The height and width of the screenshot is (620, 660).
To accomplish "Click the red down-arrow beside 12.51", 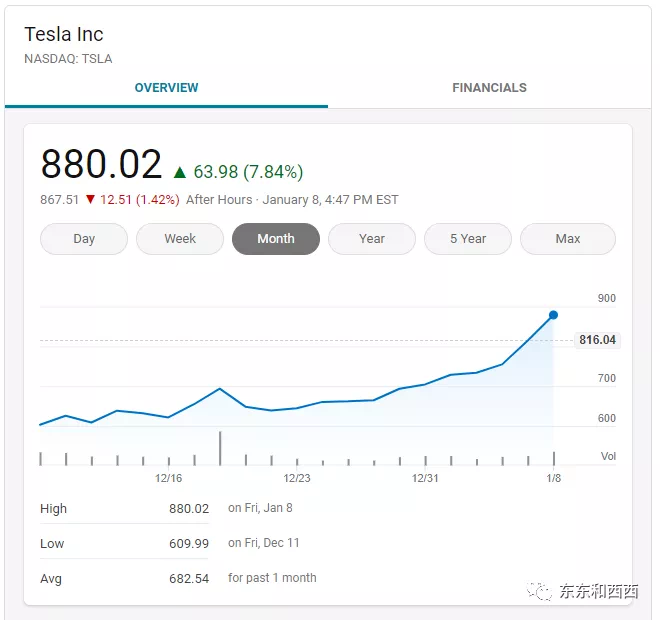I will point(90,200).
